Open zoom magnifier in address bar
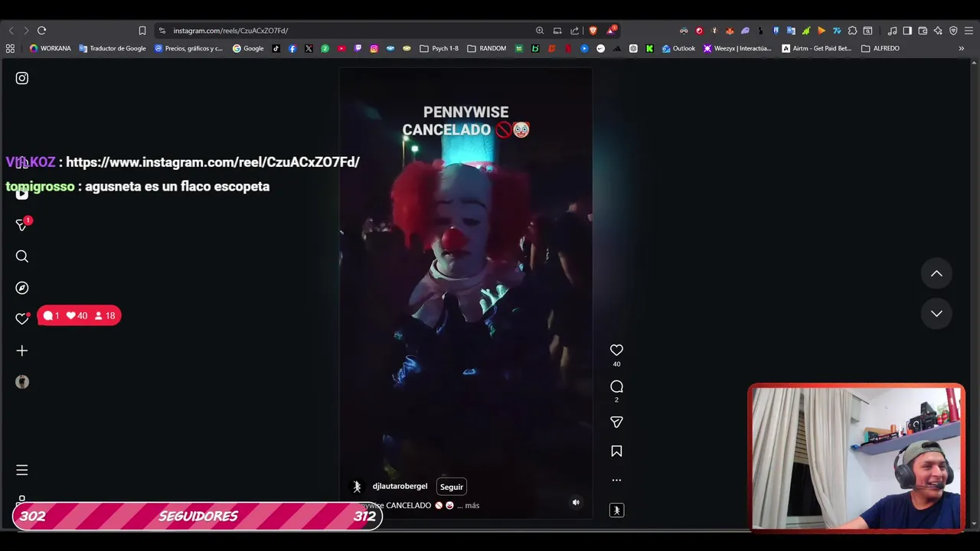 click(x=540, y=31)
